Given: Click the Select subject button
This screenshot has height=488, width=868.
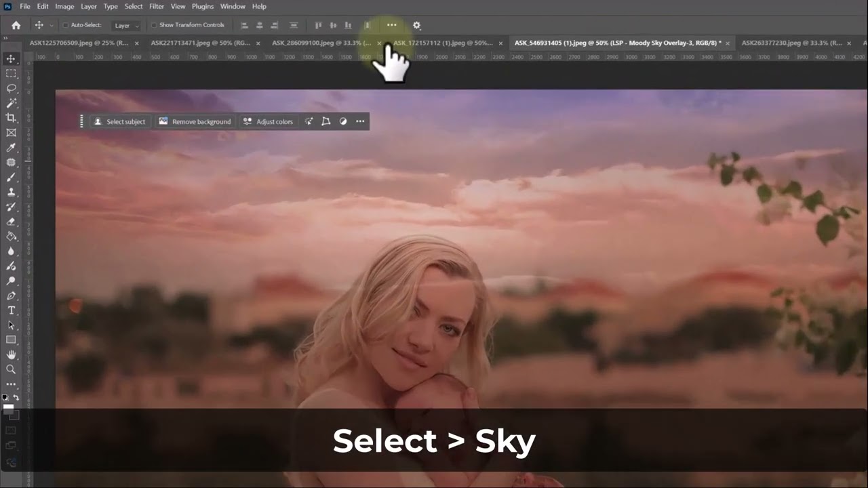Looking at the screenshot, I should click(x=119, y=121).
